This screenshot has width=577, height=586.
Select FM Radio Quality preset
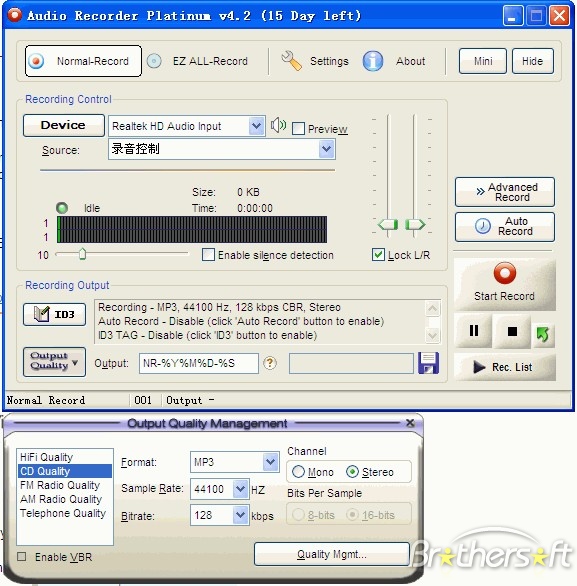[x=65, y=485]
